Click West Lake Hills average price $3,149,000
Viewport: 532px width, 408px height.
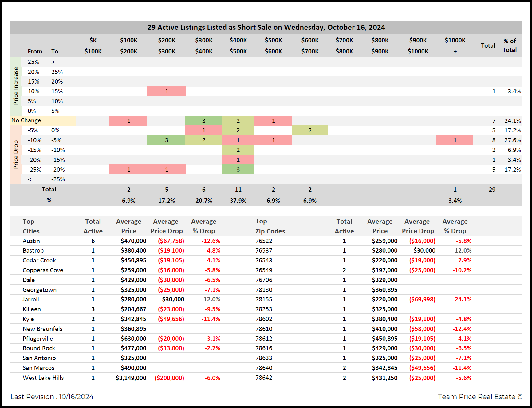pyautogui.click(x=131, y=378)
